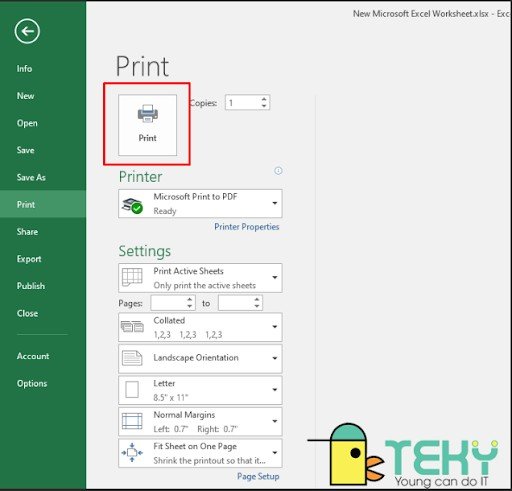Select the Print tab in the sidebar
512x491 pixels.
pos(43,204)
